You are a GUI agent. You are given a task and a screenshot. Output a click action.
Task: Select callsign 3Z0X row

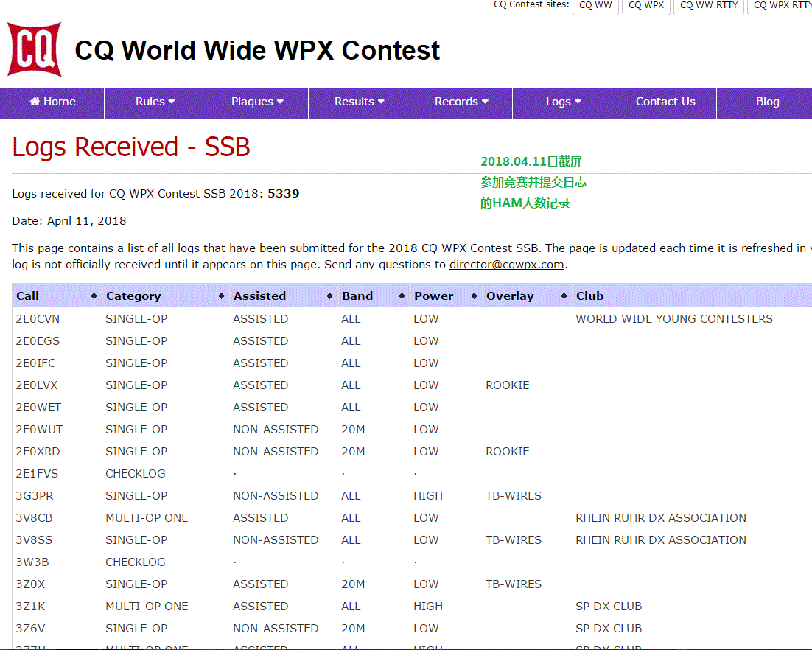pos(30,584)
